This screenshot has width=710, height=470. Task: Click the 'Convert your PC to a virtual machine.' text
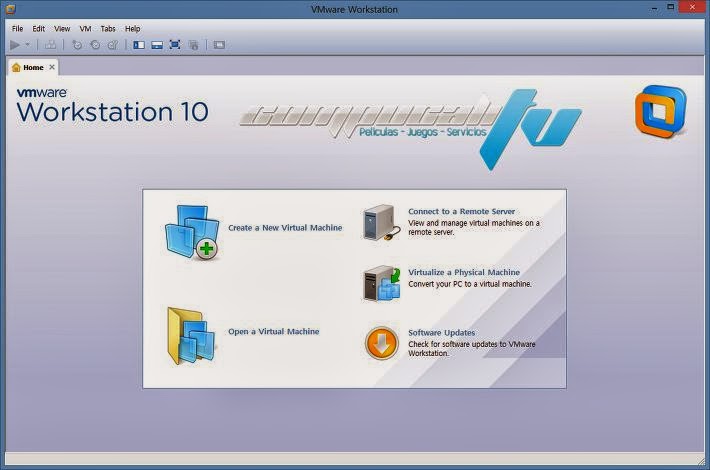pyautogui.click(x=470, y=284)
